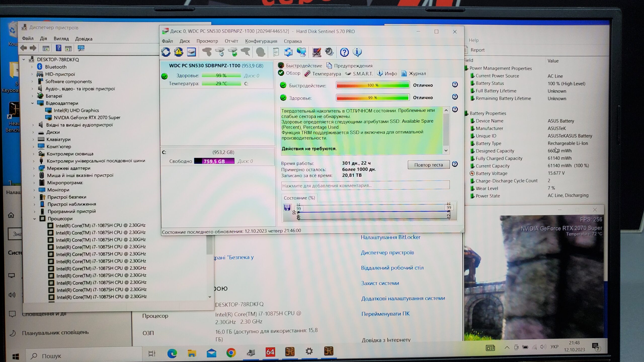Click help icon next to Быстродействие bar

455,85
